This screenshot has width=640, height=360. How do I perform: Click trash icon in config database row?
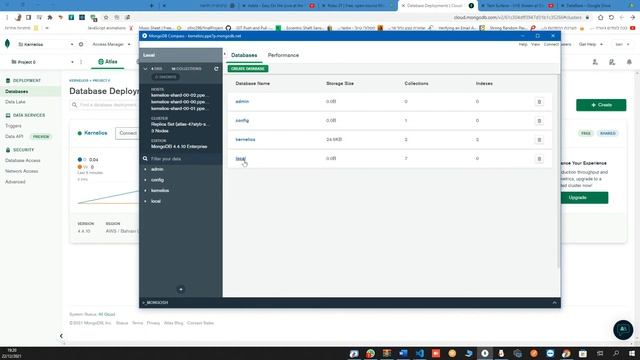[539, 121]
